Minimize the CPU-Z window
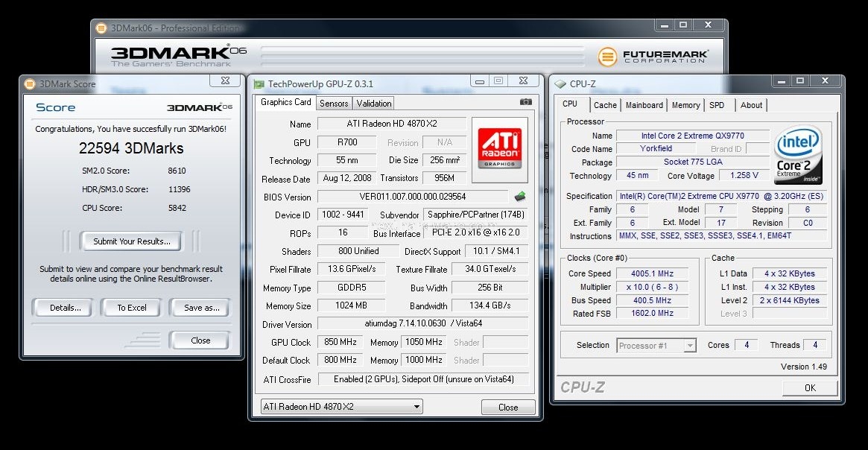This screenshot has height=450, width=868. coord(781,81)
